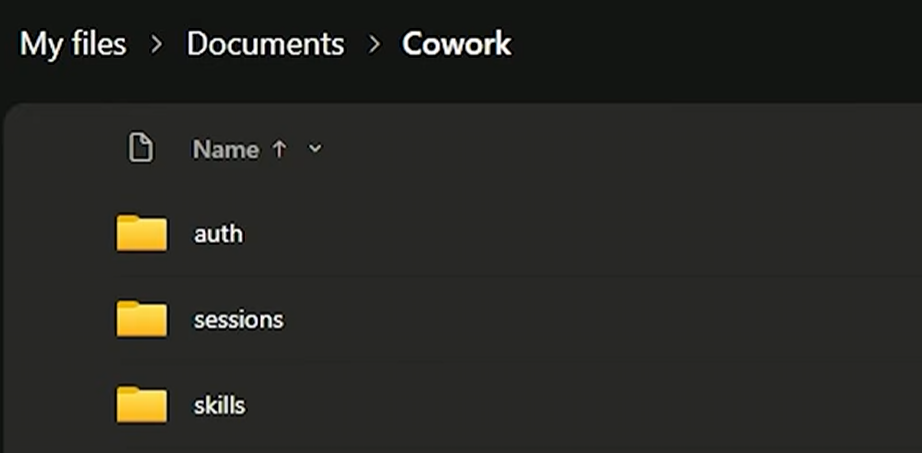Click chevron between My files and Documents
The height and width of the screenshot is (453, 922).
pos(156,45)
